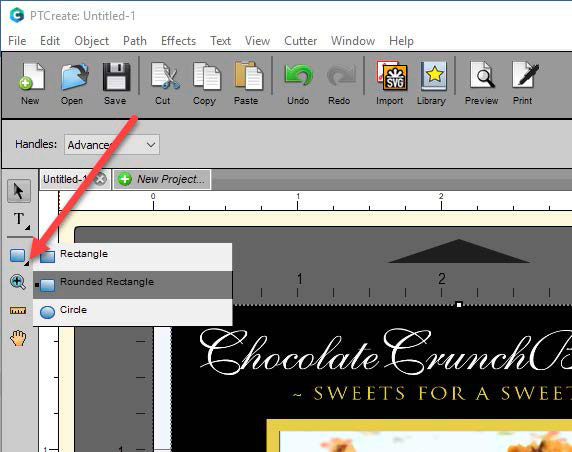572x452 pixels.
Task: Select the arrow pointer tool
Action: 19,191
